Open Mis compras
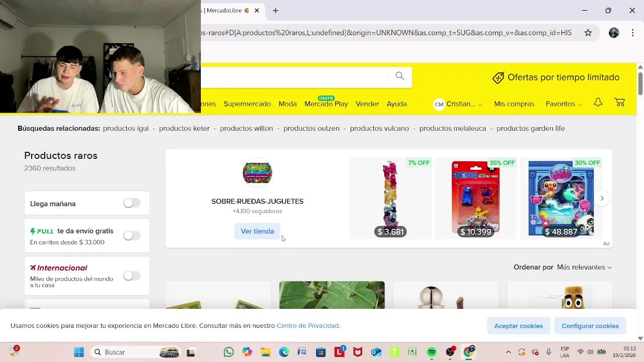This screenshot has width=644, height=362. point(514,104)
